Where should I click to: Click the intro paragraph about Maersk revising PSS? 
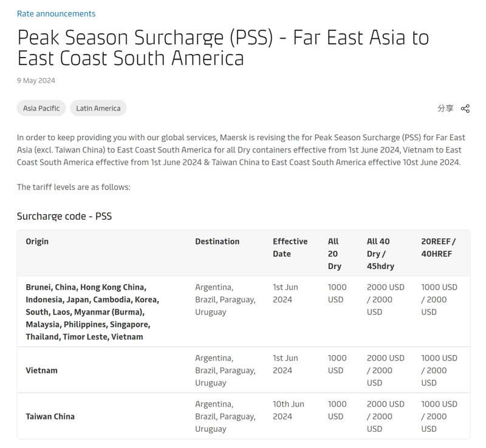click(x=241, y=150)
